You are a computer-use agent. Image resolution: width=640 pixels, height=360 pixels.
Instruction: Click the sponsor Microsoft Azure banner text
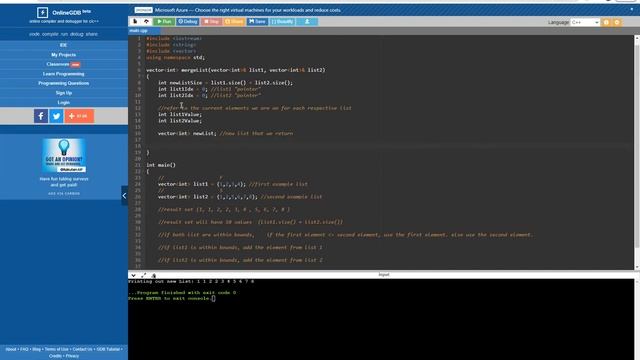[x=247, y=10]
